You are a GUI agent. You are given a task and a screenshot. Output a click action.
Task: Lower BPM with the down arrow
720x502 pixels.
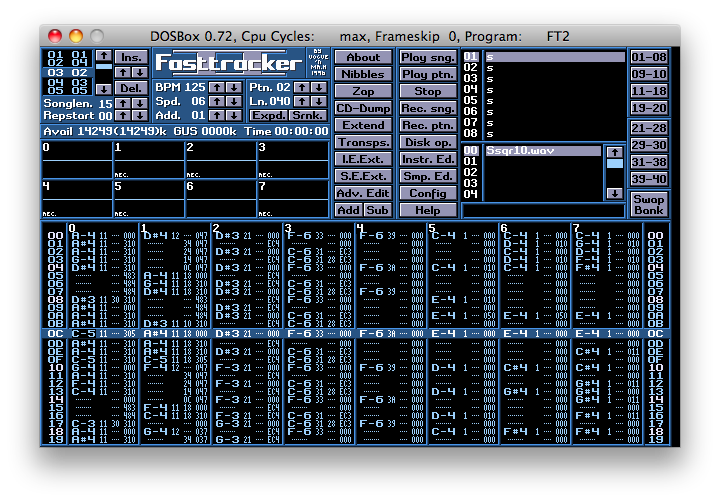[x=234, y=87]
